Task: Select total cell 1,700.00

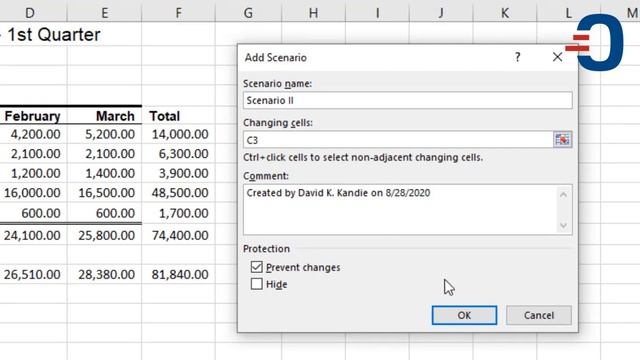Action: point(178,213)
